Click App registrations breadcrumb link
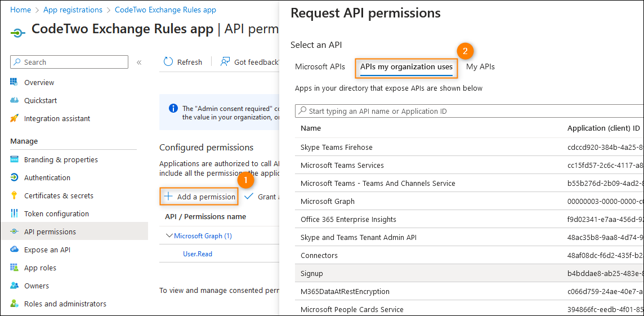 pos(73,10)
